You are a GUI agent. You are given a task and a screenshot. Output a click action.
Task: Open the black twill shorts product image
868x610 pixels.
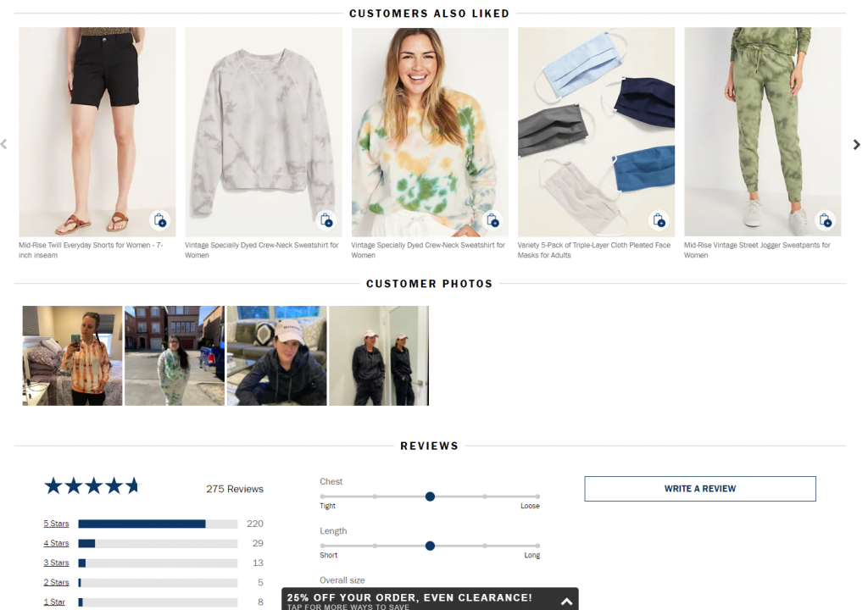click(97, 131)
